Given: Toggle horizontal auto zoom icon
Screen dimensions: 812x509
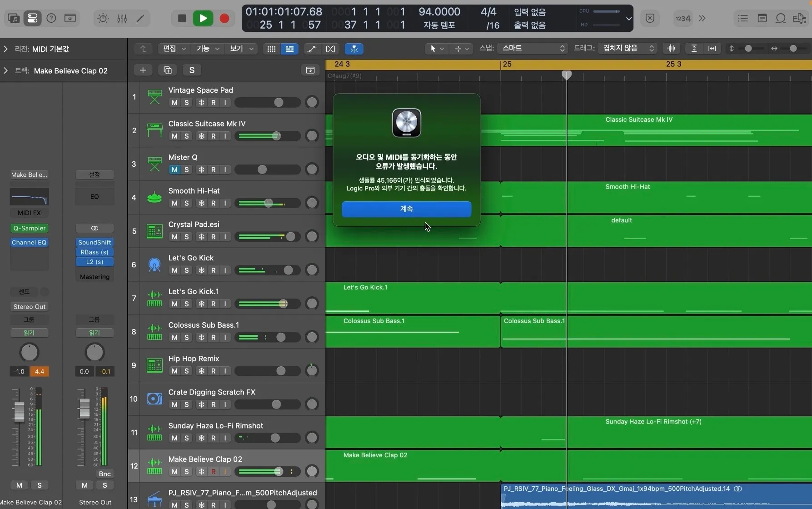Looking at the screenshot, I should pos(712,48).
